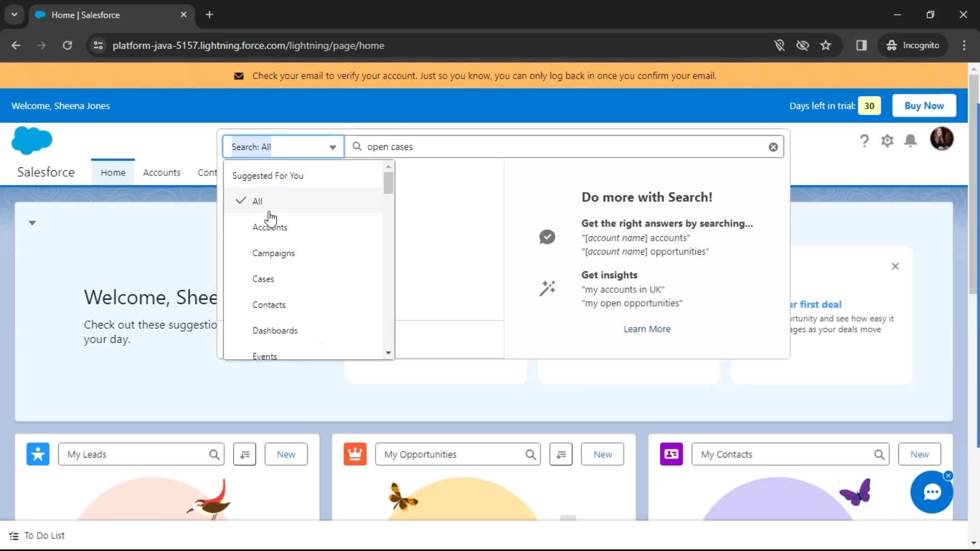Screen dimensions: 980x551
Task: Select the checked All option
Action: [303, 201]
